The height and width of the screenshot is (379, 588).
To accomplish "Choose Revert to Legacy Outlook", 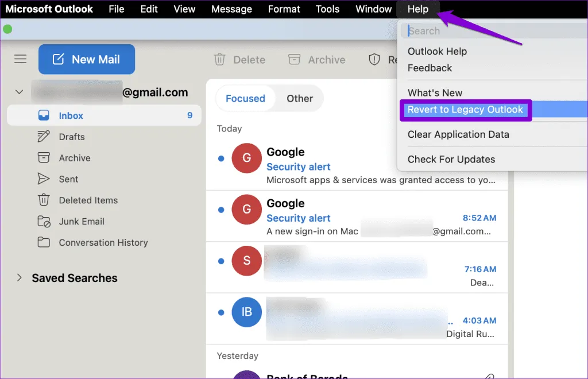I will [465, 110].
